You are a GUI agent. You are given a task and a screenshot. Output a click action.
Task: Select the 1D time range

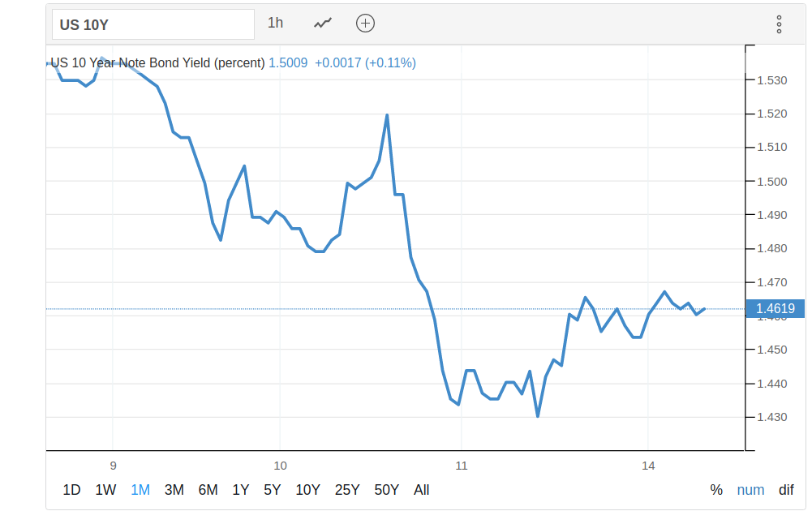pos(72,490)
